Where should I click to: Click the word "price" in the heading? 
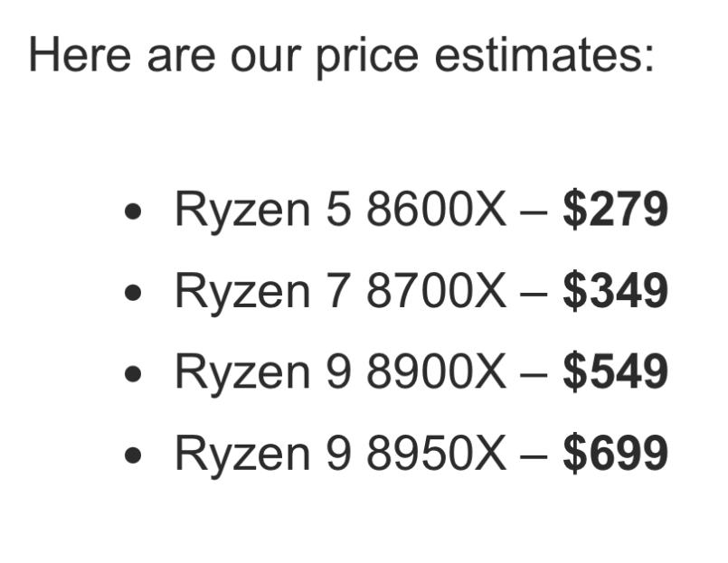tap(367, 57)
